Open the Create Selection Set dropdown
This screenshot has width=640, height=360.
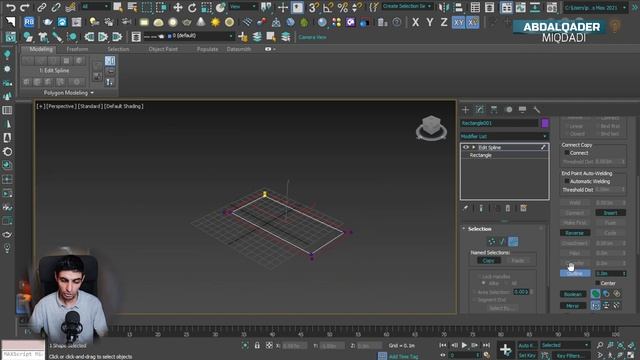tap(407, 7)
